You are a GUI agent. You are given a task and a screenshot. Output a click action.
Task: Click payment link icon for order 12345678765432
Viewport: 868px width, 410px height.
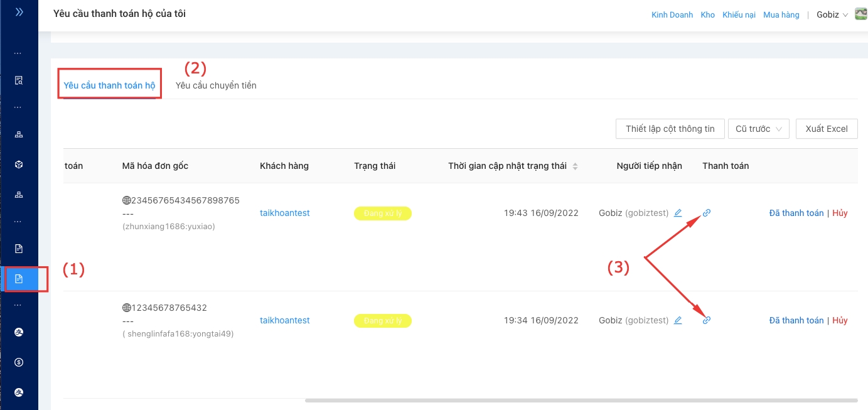pyautogui.click(x=706, y=320)
